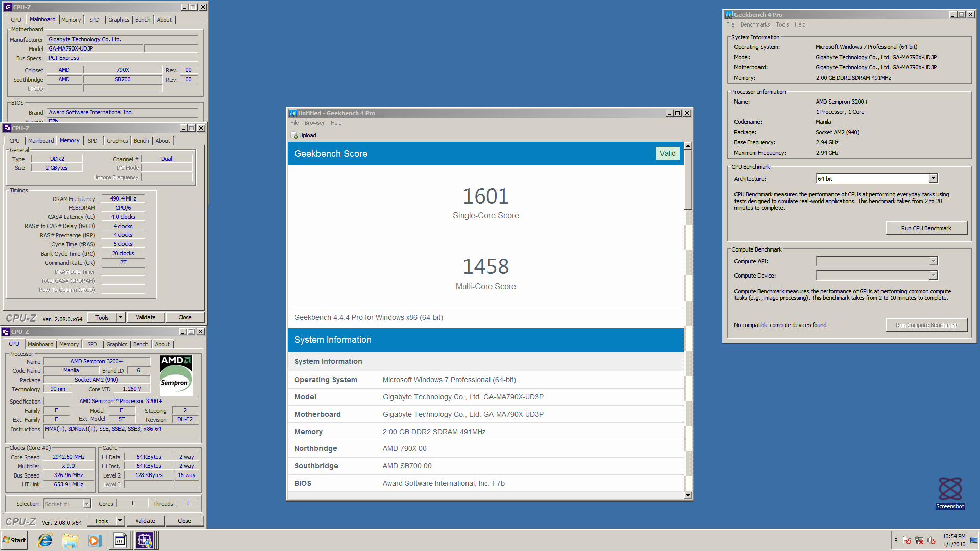Launch Internet Explorer from the taskbar

tap(45, 540)
